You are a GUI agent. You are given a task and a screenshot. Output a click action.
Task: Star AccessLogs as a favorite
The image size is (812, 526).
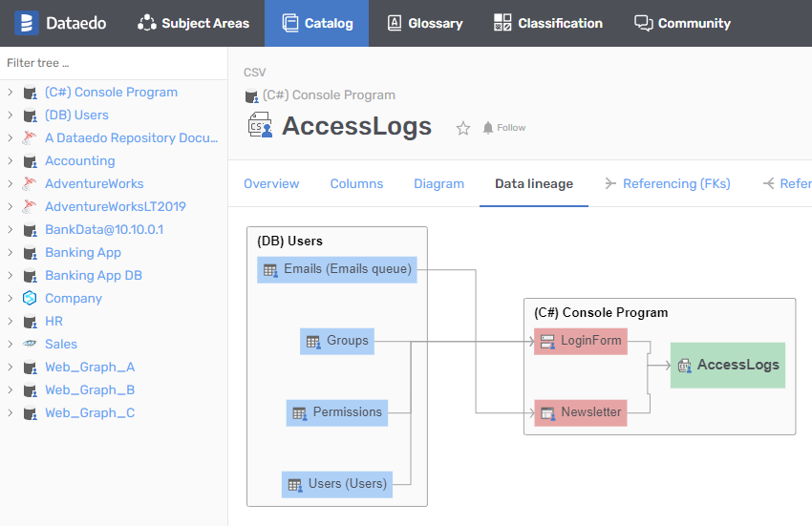463,128
